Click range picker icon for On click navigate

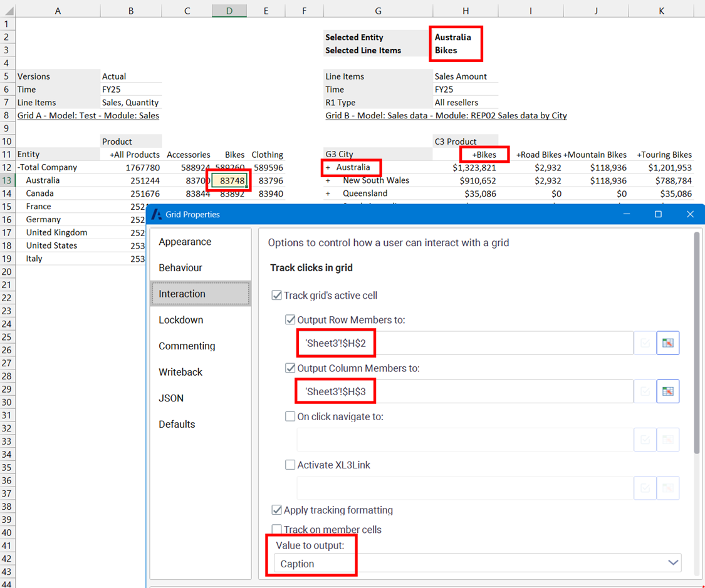[668, 440]
